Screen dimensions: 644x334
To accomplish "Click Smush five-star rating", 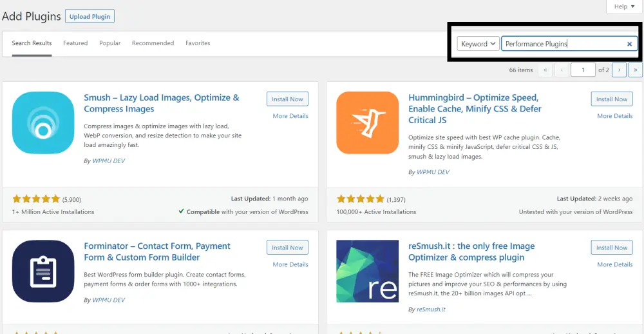I will tap(36, 199).
